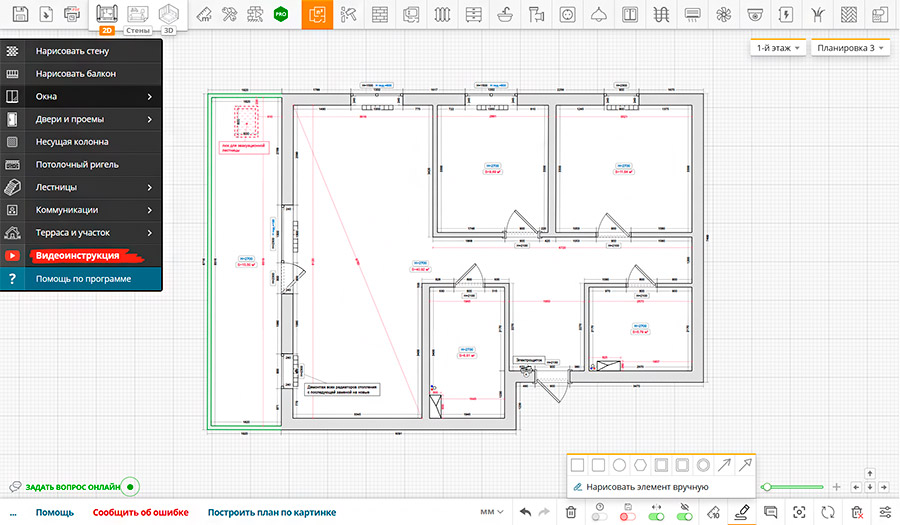Open the ventilation fan category

724,14
